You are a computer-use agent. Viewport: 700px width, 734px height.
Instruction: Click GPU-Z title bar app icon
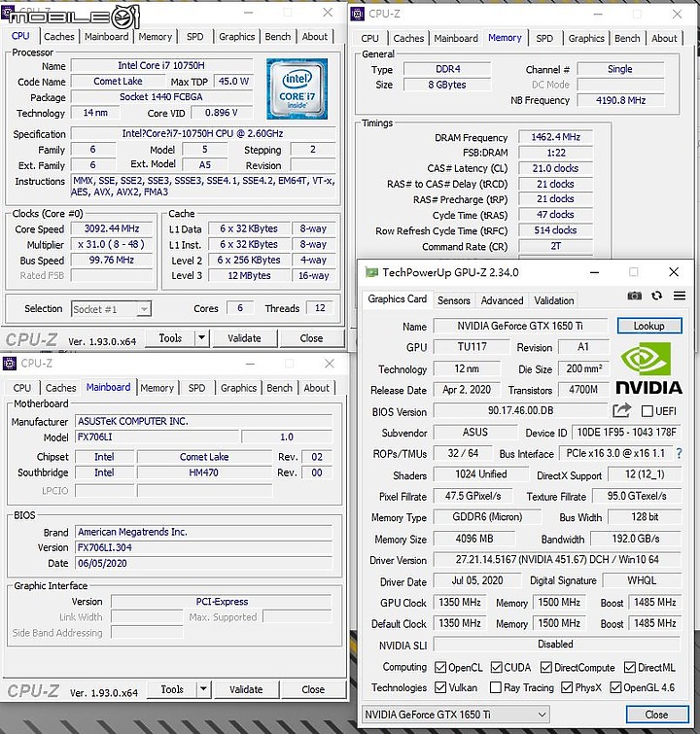coord(371,272)
